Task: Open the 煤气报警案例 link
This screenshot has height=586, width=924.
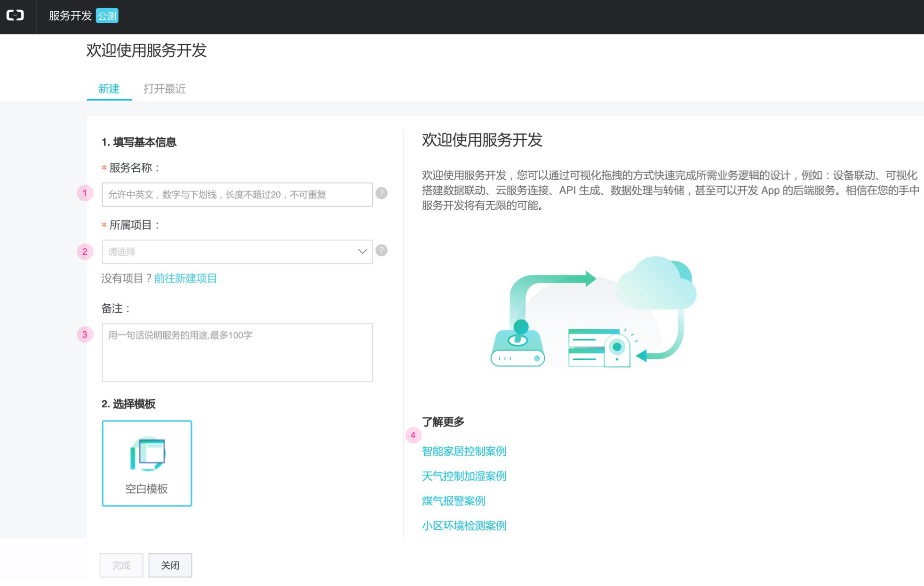Action: [x=454, y=501]
